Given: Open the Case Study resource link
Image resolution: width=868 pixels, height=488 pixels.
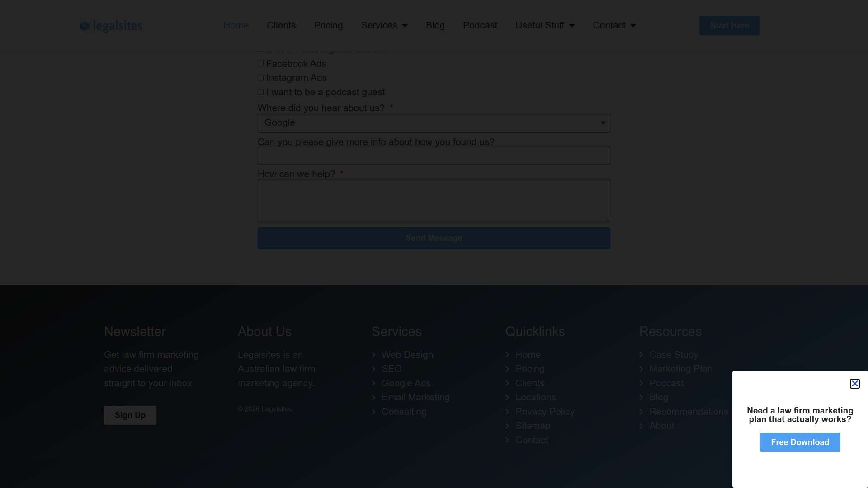Looking at the screenshot, I should point(674,355).
